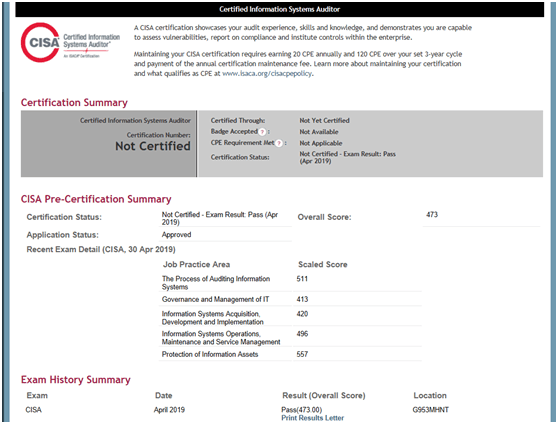Screen dimensions: 558x424
Task: Click the Governance and Management of IT row
Action: [x=215, y=299]
